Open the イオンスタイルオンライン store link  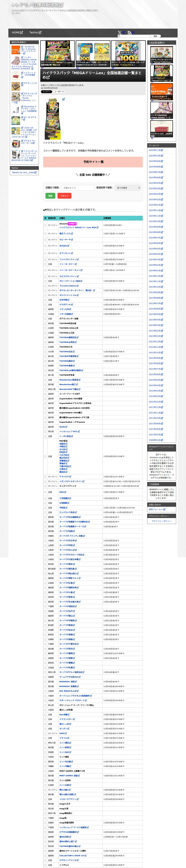click(x=72, y=481)
